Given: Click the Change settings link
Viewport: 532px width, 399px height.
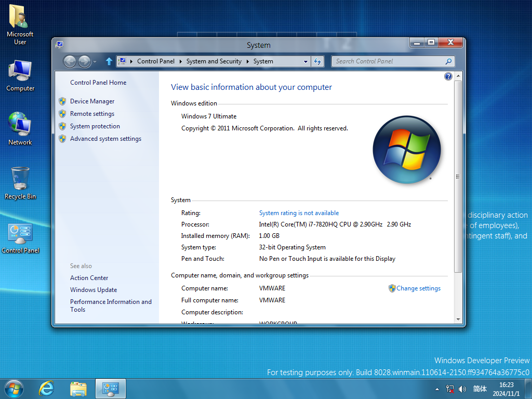Looking at the screenshot, I should click(418, 288).
